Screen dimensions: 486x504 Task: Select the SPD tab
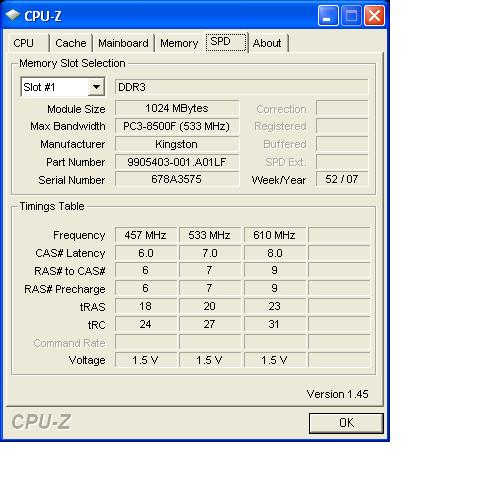pyautogui.click(x=226, y=42)
